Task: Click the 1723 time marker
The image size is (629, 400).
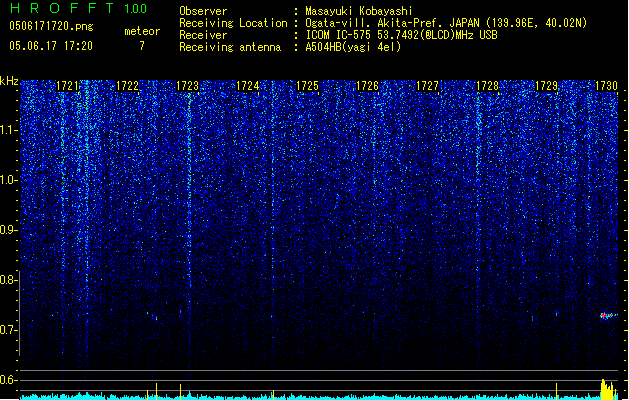Action: 187,86
